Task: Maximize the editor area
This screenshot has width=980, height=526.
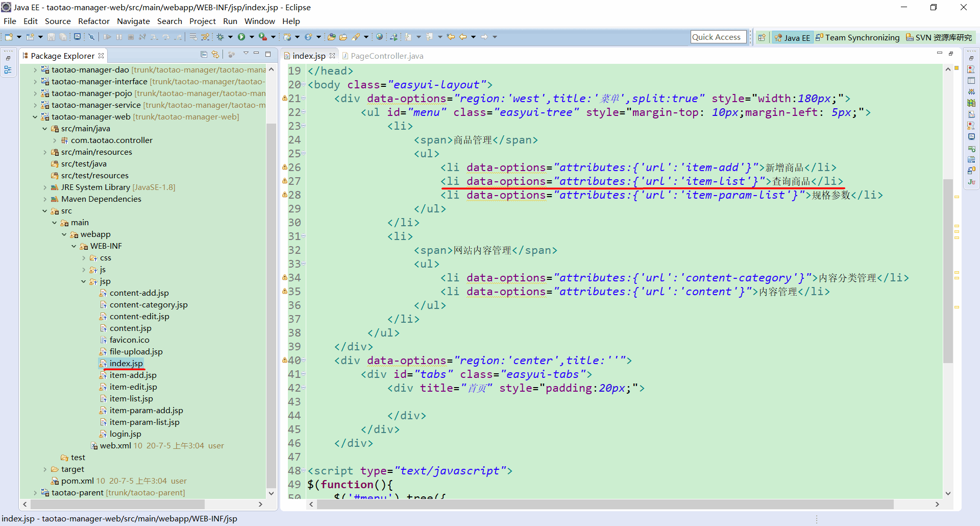Action: coord(951,54)
